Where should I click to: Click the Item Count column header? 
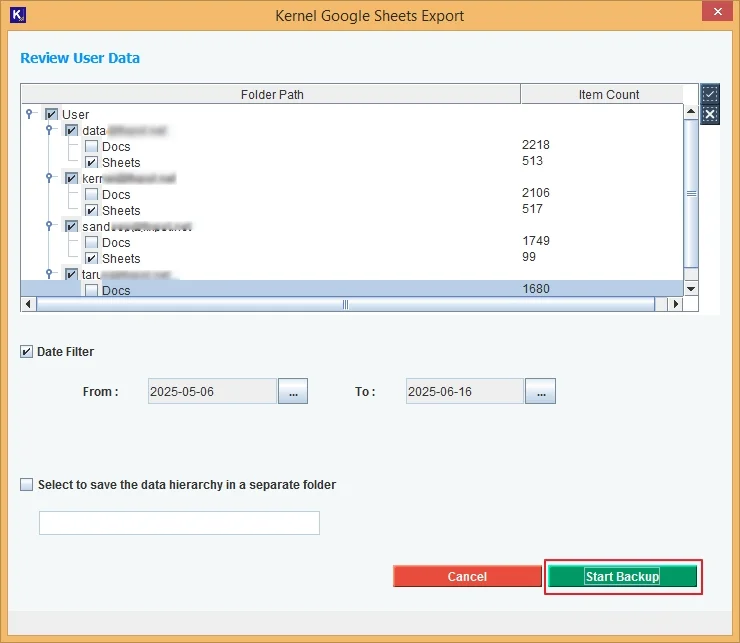(x=608, y=95)
